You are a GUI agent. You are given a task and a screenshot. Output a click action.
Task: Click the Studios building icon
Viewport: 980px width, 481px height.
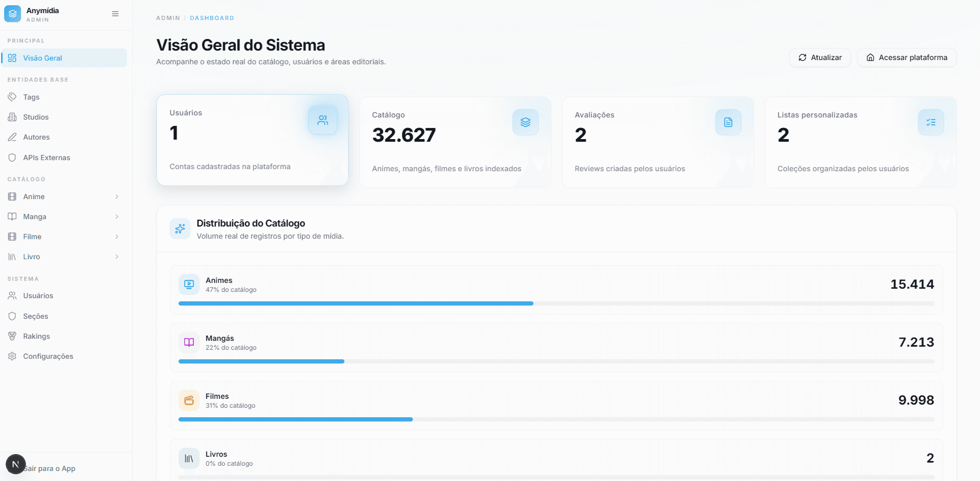pos(12,117)
